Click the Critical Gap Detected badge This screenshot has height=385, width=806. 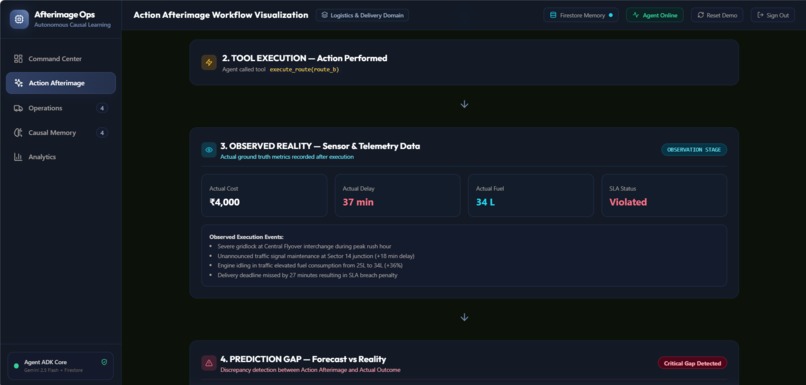tap(692, 363)
